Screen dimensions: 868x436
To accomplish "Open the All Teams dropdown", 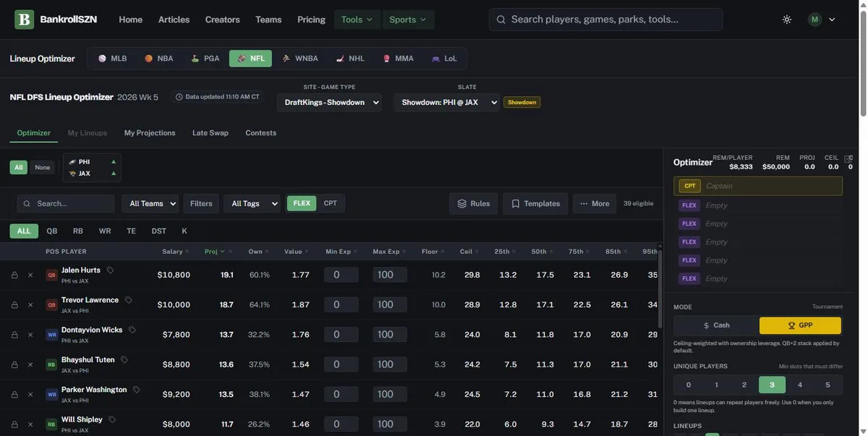I will click(150, 204).
